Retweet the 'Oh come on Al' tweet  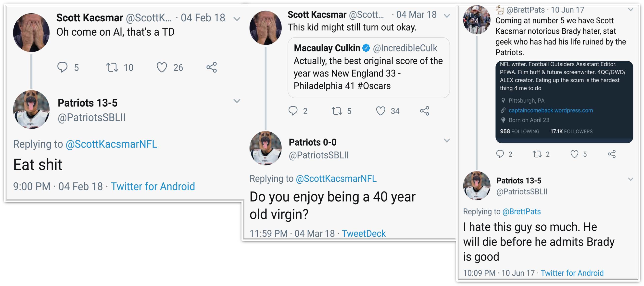112,67
